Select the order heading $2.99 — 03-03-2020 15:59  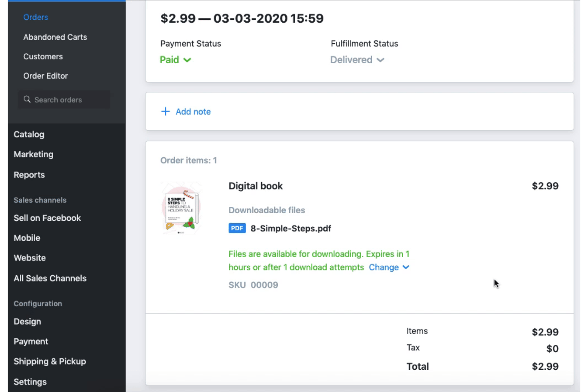click(242, 18)
